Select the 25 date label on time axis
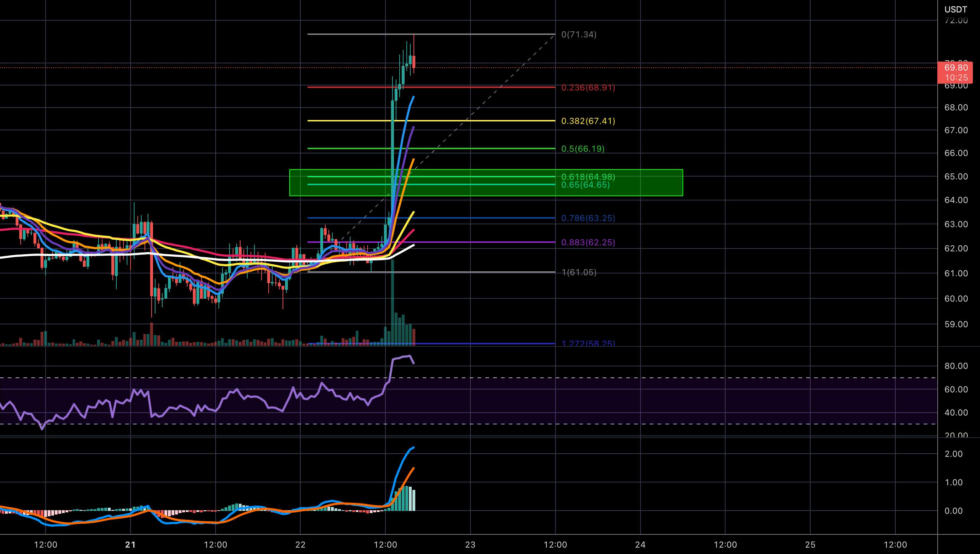Viewport: 980px width, 554px height. point(810,545)
